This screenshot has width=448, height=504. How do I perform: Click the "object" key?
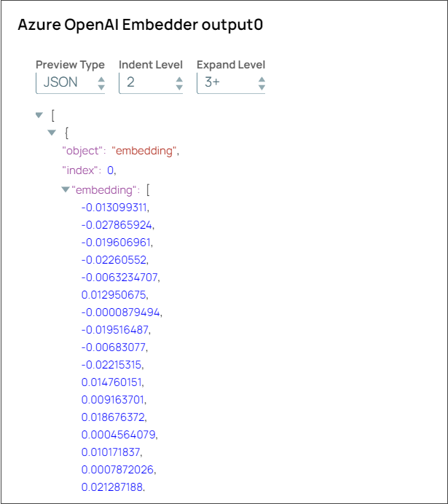point(82,151)
